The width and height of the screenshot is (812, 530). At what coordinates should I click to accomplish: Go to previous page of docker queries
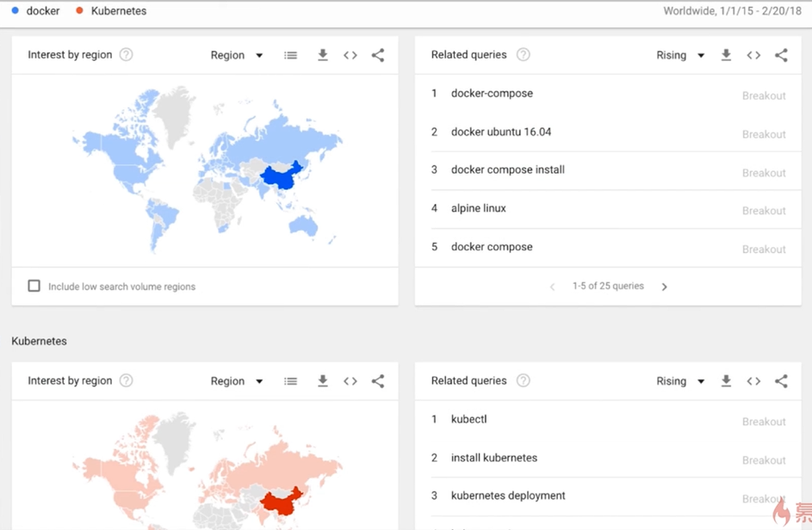[553, 287]
